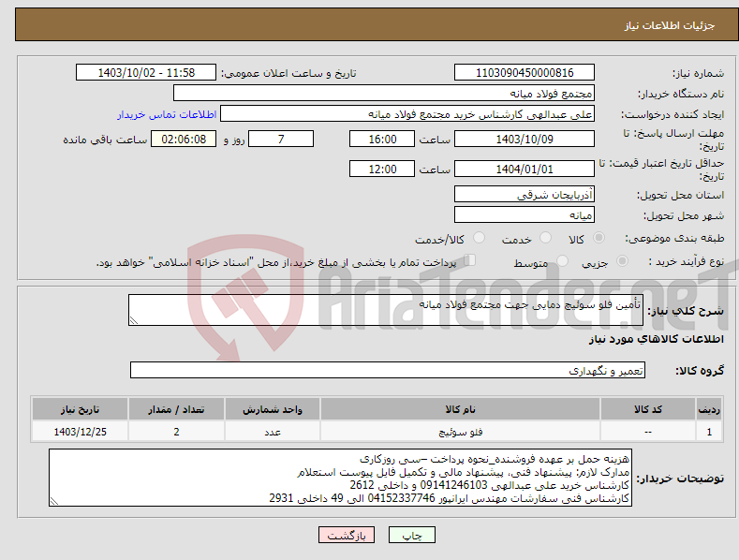
Task: Select the جزیی purchase type radio
Action: pos(622,261)
